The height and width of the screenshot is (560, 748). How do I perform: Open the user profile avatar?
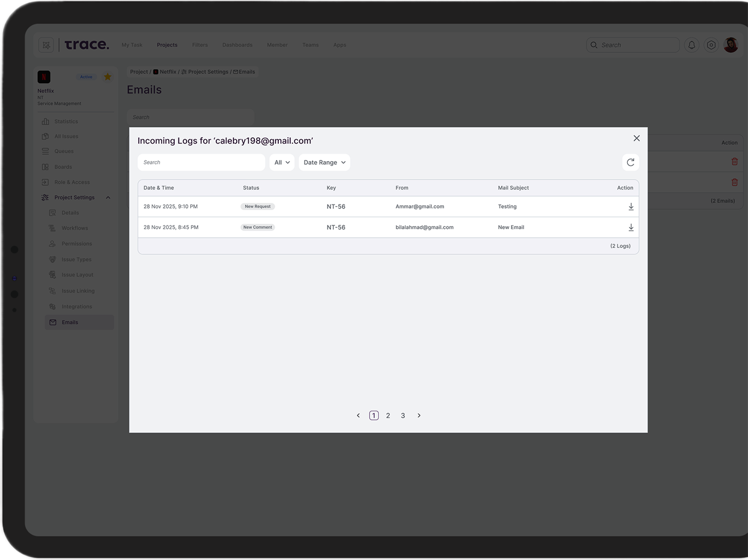click(x=731, y=45)
